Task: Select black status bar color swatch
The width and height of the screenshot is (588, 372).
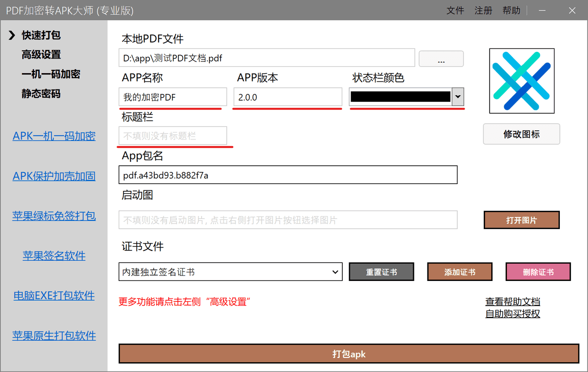Action: [x=401, y=97]
